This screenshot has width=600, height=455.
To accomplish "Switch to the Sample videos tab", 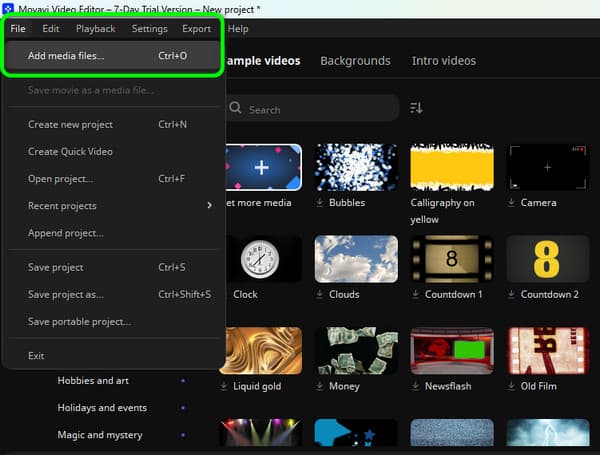I will pos(263,61).
